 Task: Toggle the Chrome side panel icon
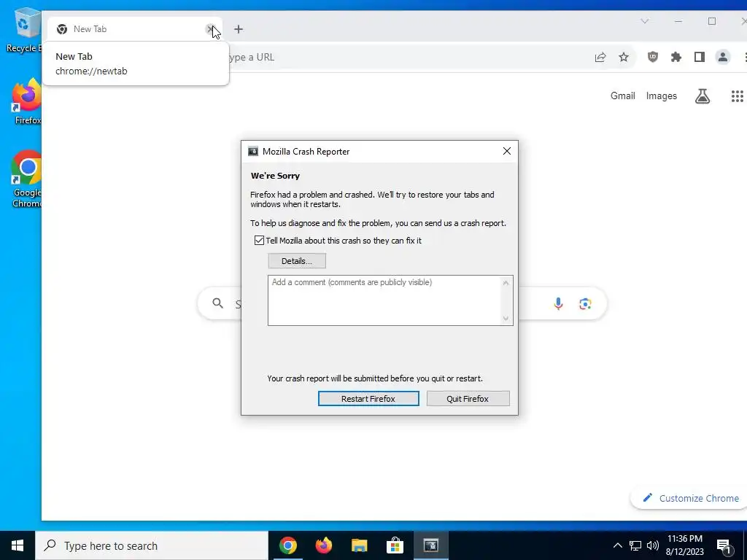[x=700, y=57]
